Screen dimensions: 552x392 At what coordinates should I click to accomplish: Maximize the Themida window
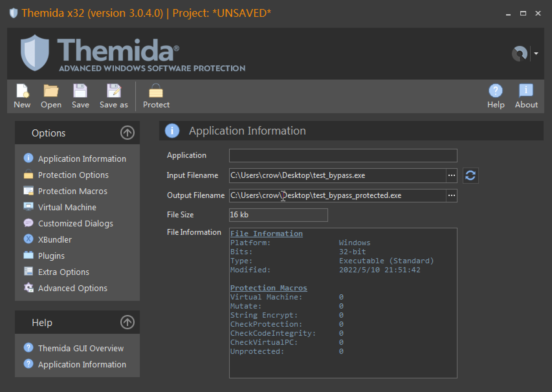click(x=523, y=13)
